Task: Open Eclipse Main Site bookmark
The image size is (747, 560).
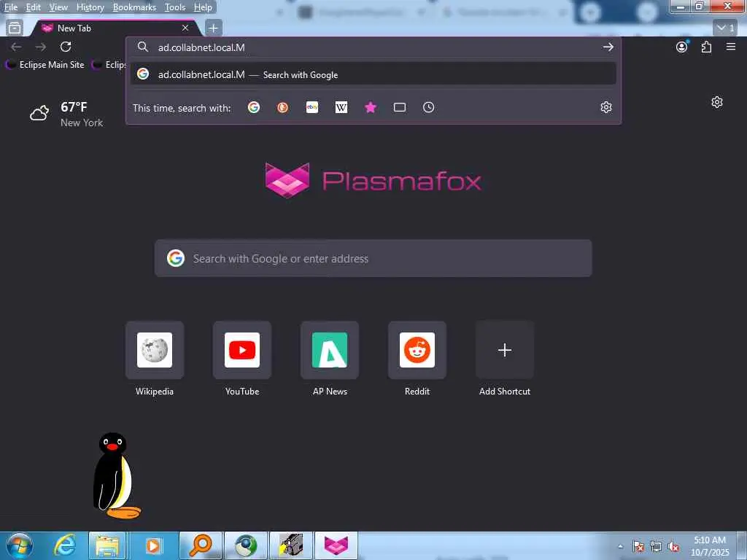Action: pyautogui.click(x=46, y=65)
